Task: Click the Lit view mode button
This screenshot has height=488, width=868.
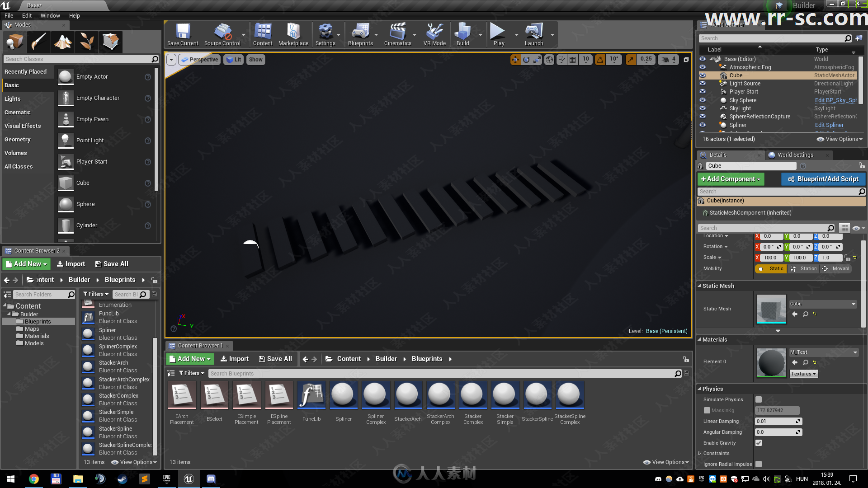Action: [x=234, y=60]
